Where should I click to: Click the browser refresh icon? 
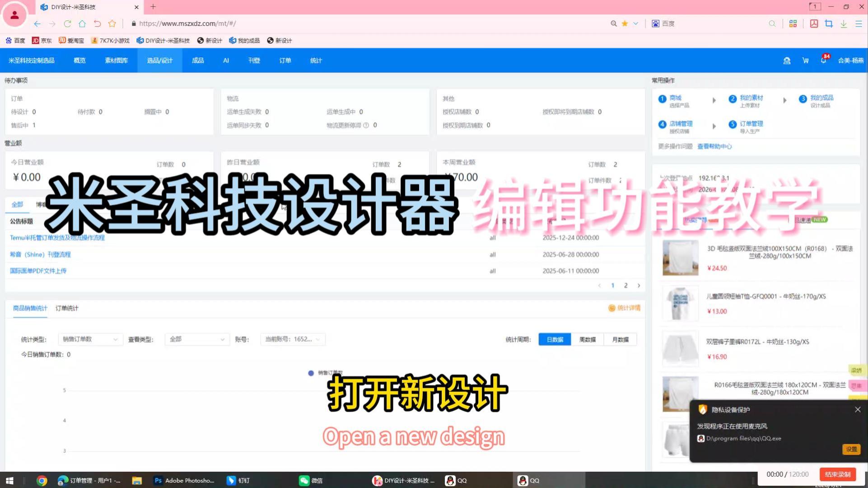(x=67, y=23)
